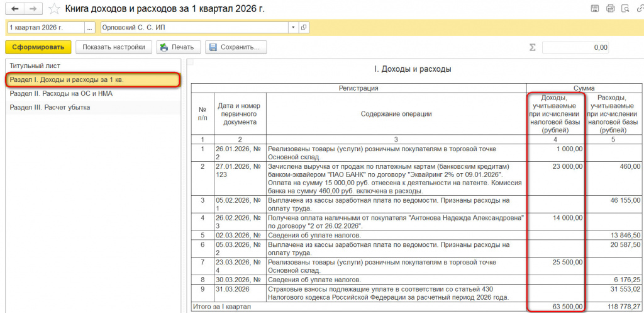The width and height of the screenshot is (644, 313).
Task: Click the period field "1 квартал 2026 г."
Action: coord(45,28)
